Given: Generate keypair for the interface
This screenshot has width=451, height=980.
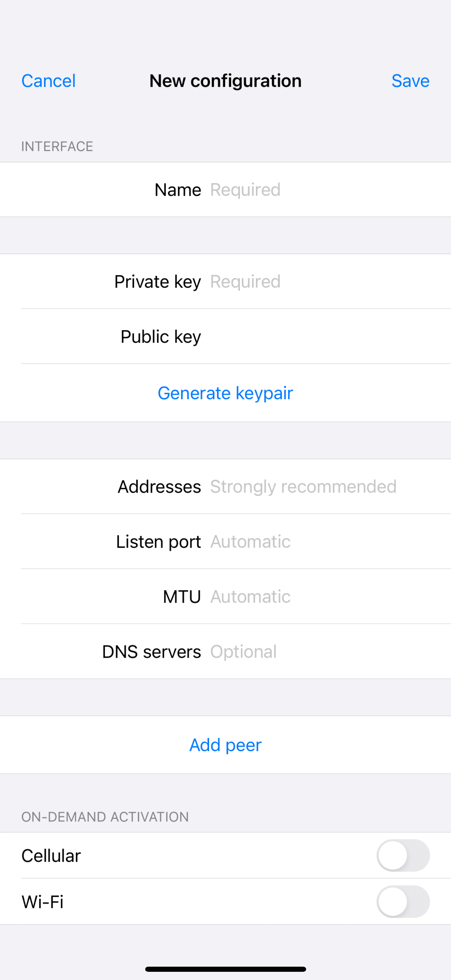Looking at the screenshot, I should tap(225, 393).
